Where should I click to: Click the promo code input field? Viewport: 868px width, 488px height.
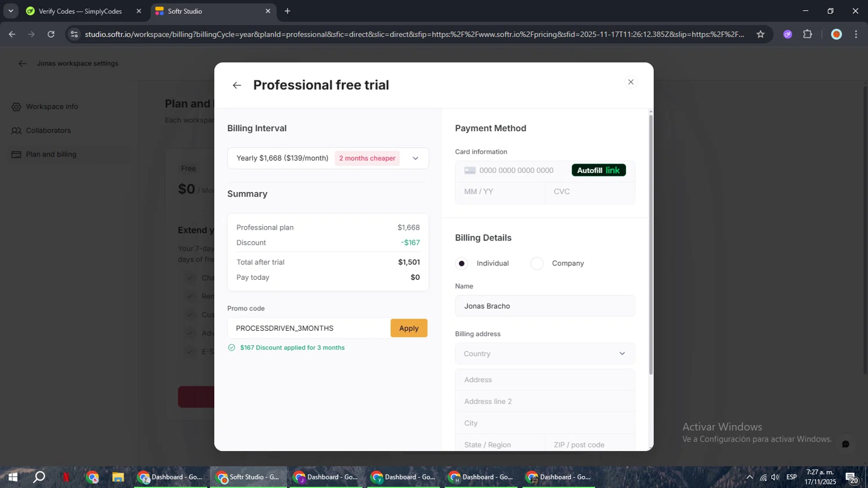coord(309,328)
